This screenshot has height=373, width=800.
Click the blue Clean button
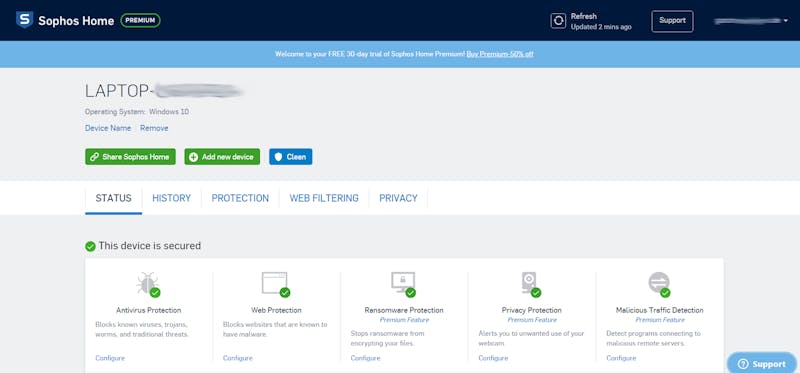click(290, 157)
